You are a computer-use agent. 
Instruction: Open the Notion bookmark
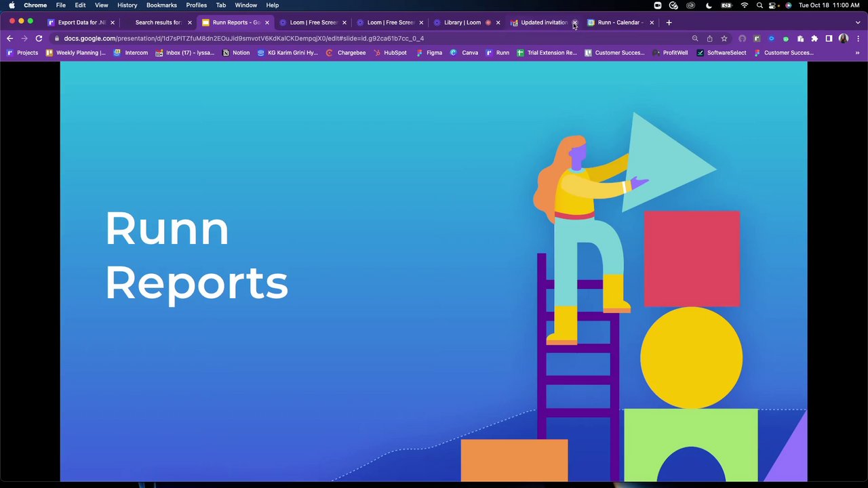[236, 53]
